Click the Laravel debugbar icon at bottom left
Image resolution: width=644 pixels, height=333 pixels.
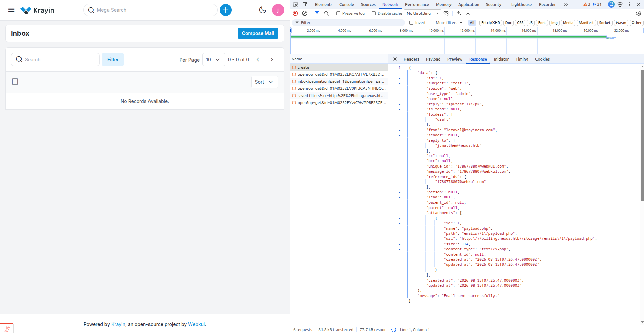[7, 328]
